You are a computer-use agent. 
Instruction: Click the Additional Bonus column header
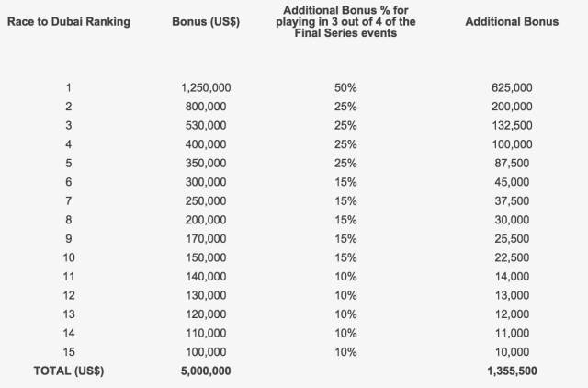512,22
